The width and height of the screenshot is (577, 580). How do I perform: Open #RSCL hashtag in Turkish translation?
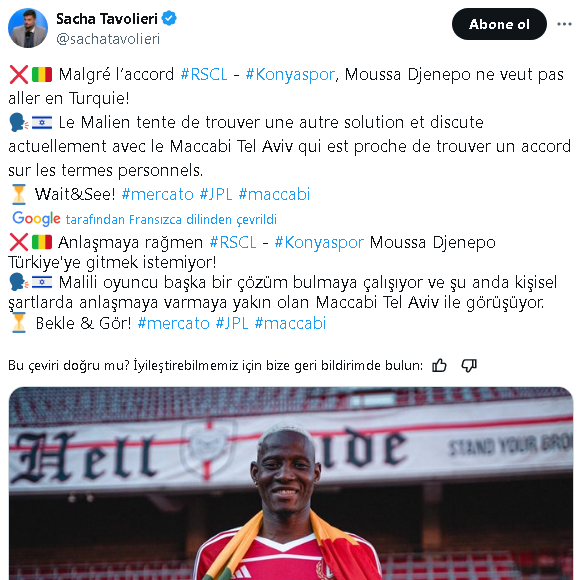233,243
